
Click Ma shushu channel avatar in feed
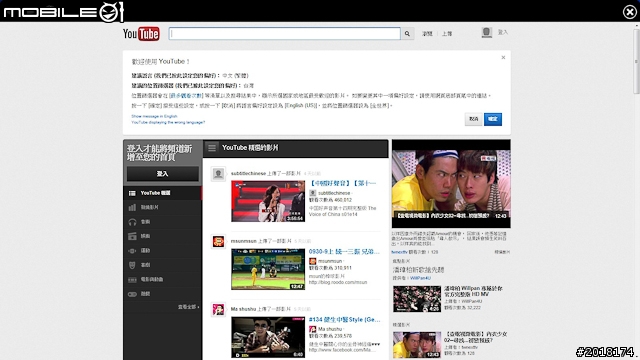pos(218,309)
